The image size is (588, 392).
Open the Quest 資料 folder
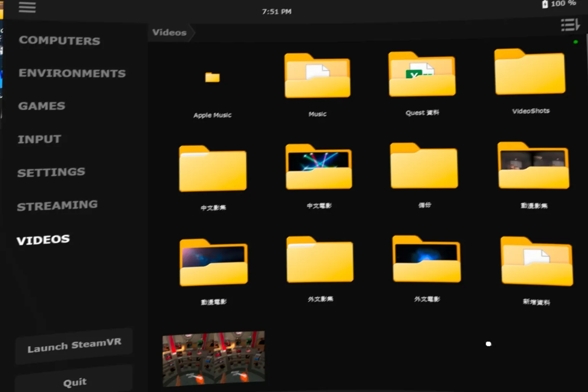421,74
